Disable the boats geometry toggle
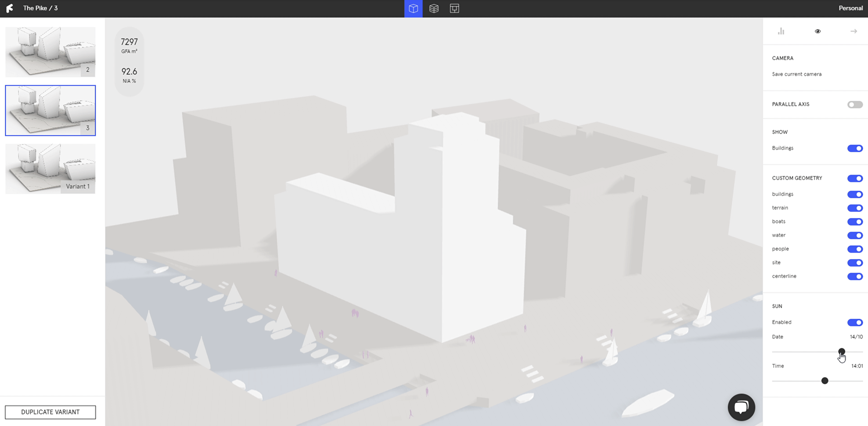Image resolution: width=868 pixels, height=426 pixels. (854, 222)
